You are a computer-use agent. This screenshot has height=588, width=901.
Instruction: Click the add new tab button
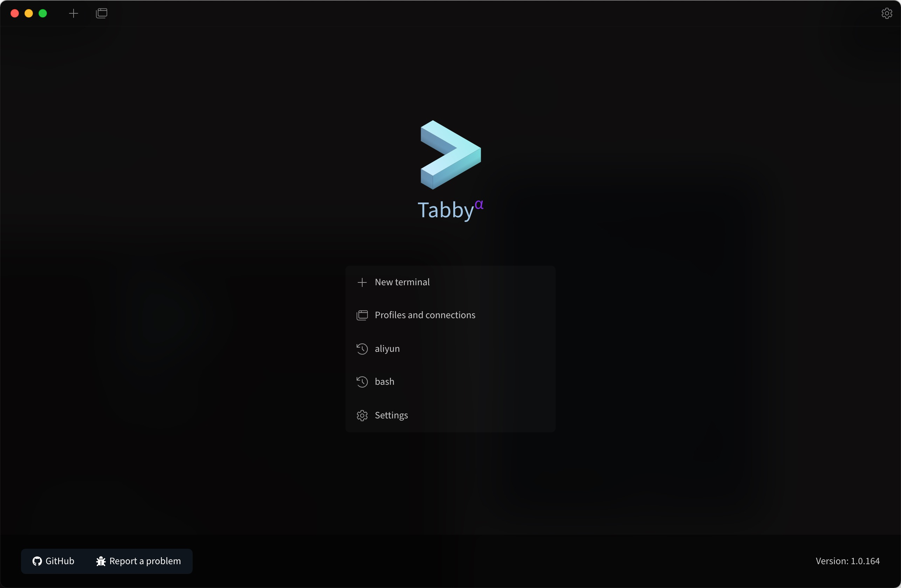tap(74, 13)
